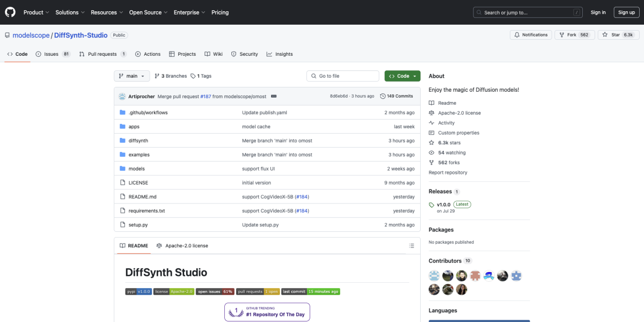Click the Notifications bell button
Image resolution: width=644 pixels, height=322 pixels.
[x=531, y=35]
